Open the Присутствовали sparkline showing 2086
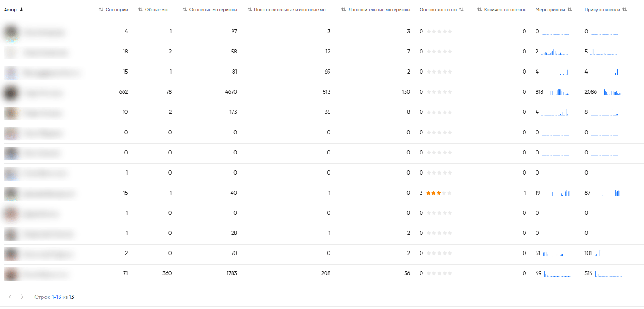644x309 pixels. [613, 92]
